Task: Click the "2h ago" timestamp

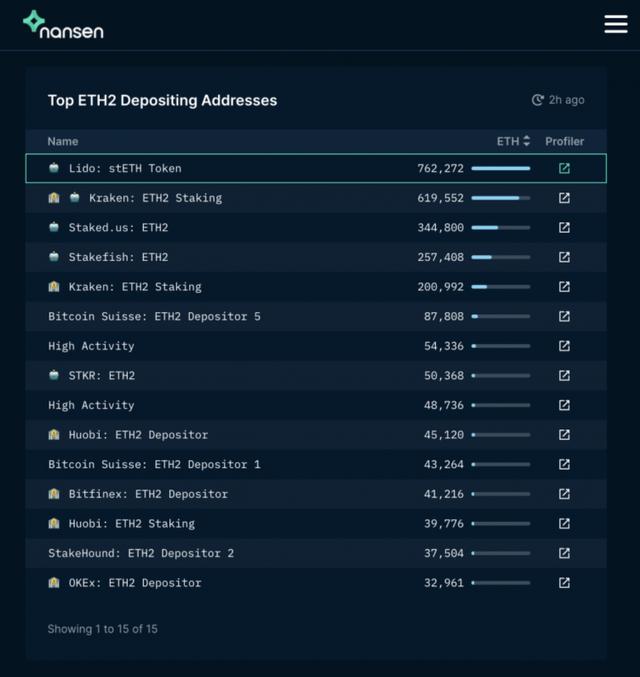Action: [x=567, y=100]
